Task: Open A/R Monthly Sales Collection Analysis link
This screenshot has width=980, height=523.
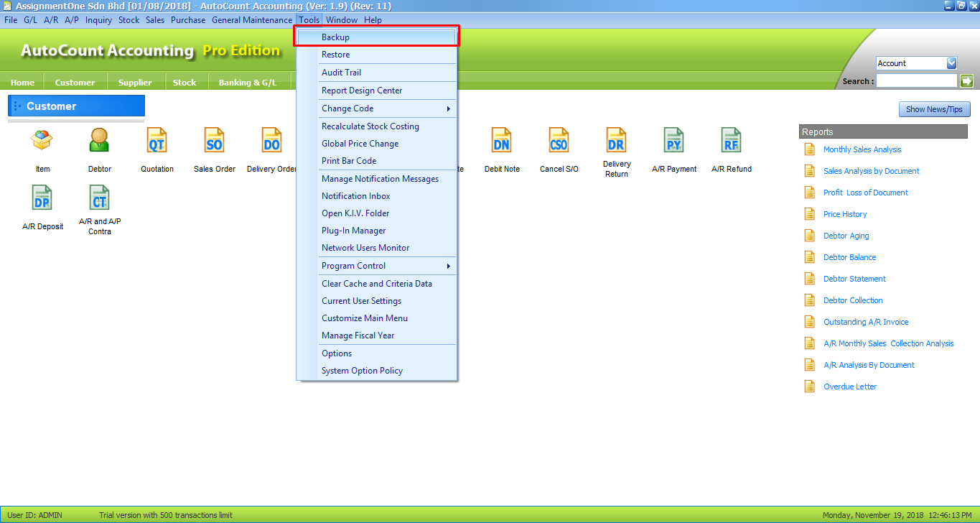Action: pyautogui.click(x=889, y=343)
